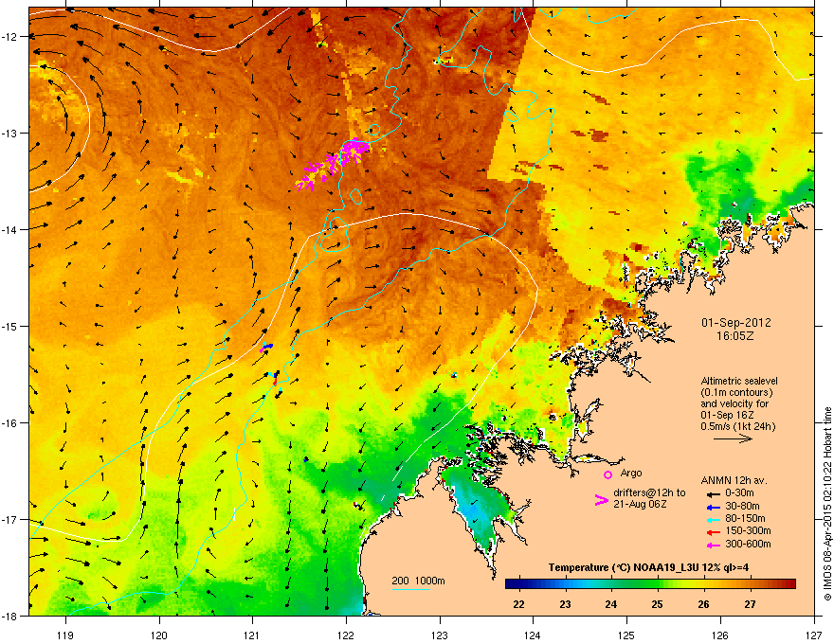Image resolution: width=834 pixels, height=644 pixels.
Task: Click the '80-150m' depth label
Action: 745,518
